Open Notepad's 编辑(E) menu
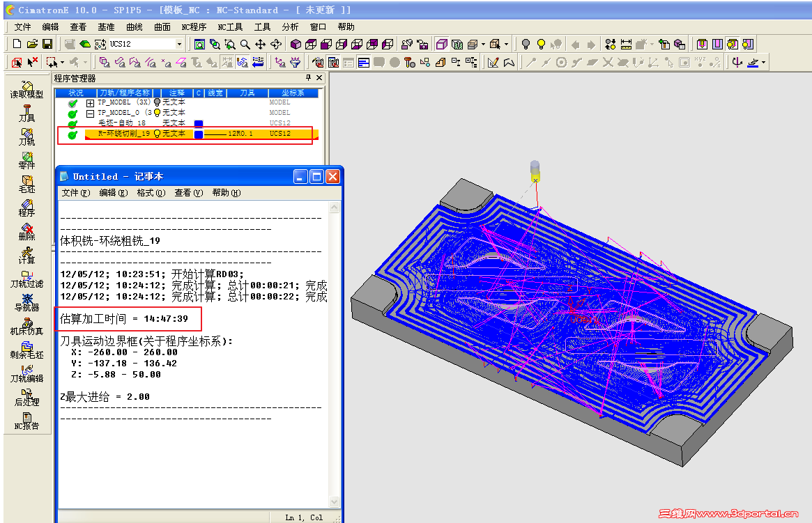812x523 pixels. click(113, 192)
